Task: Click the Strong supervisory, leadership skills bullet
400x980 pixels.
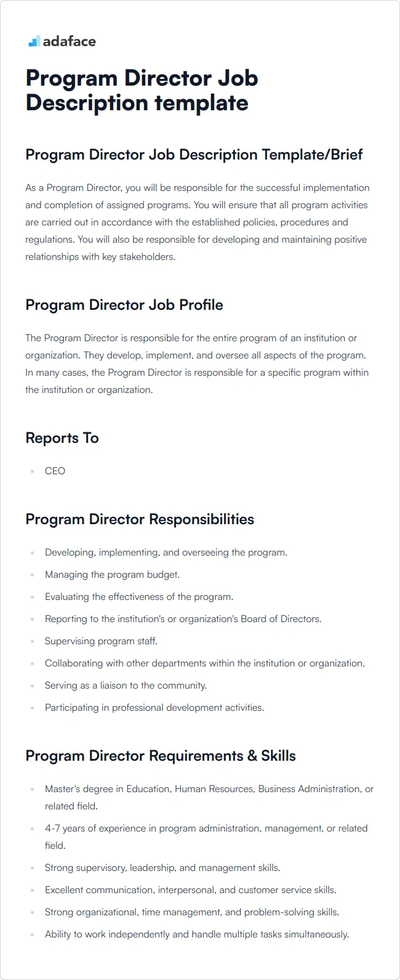Action: 162,868
